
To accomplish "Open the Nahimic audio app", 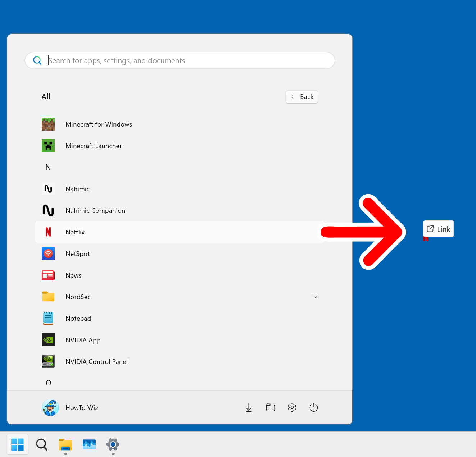I will pos(77,189).
